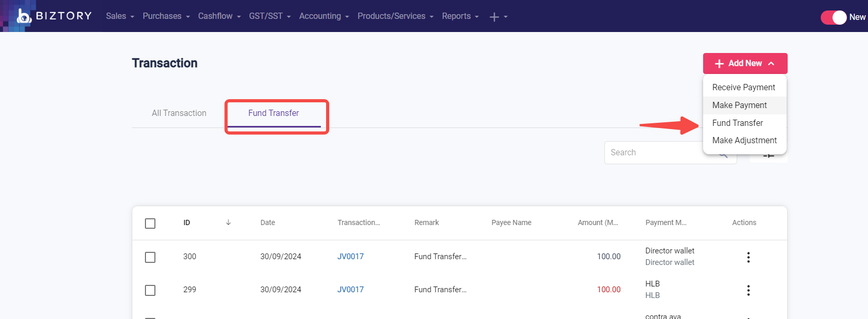Choose Make Payment from the menu
The image size is (868, 319).
745,105
